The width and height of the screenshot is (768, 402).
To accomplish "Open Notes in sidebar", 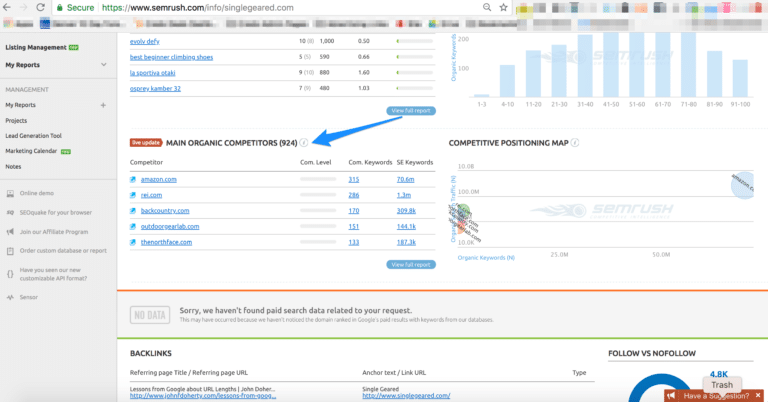I will pos(13,166).
